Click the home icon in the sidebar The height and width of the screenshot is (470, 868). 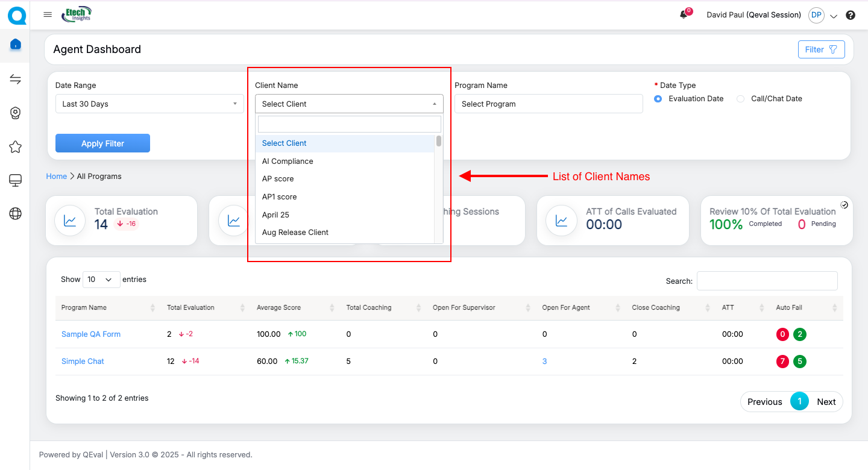click(x=16, y=45)
